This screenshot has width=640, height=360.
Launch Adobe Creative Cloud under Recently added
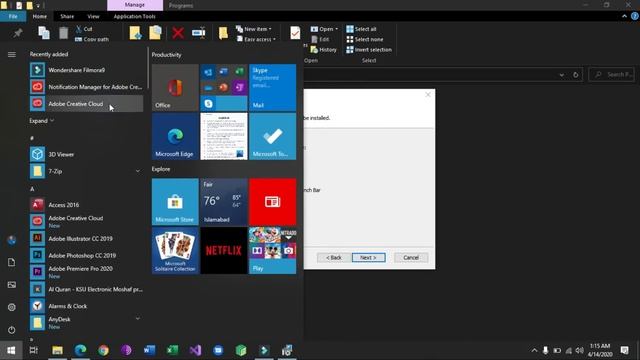pyautogui.click(x=86, y=104)
